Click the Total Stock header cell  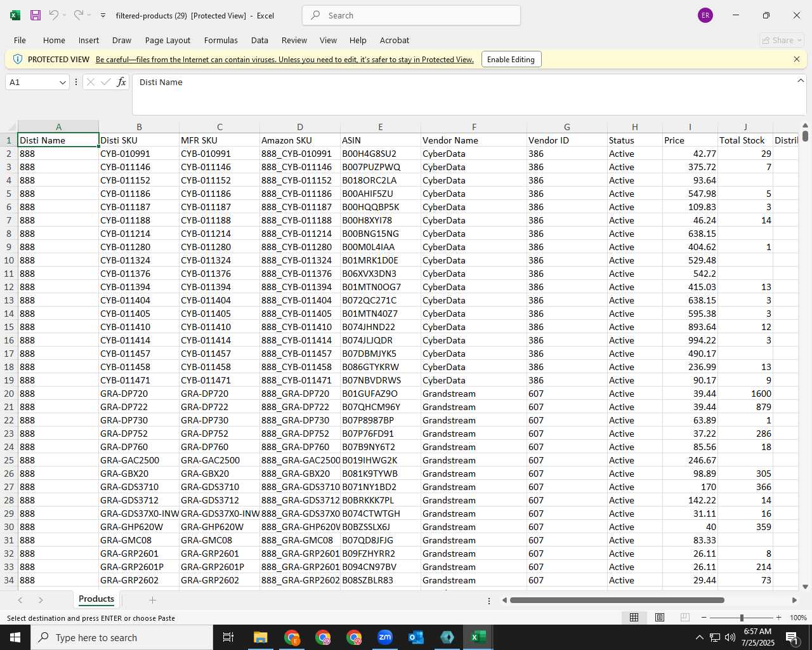coord(745,140)
